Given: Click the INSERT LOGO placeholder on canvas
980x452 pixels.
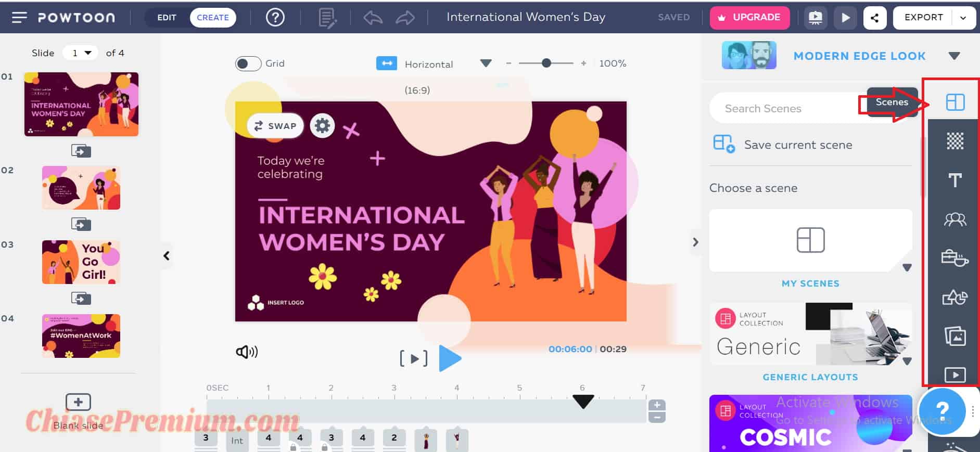Looking at the screenshot, I should pos(276,302).
